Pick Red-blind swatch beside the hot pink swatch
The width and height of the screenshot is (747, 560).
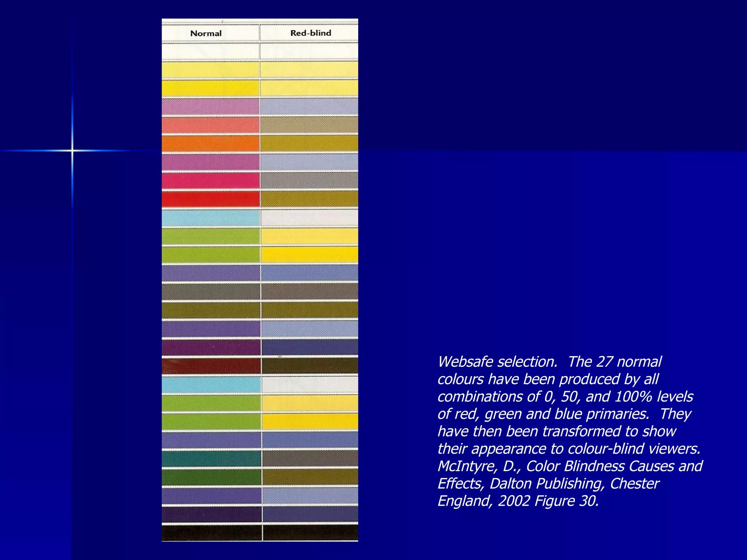[x=310, y=180]
